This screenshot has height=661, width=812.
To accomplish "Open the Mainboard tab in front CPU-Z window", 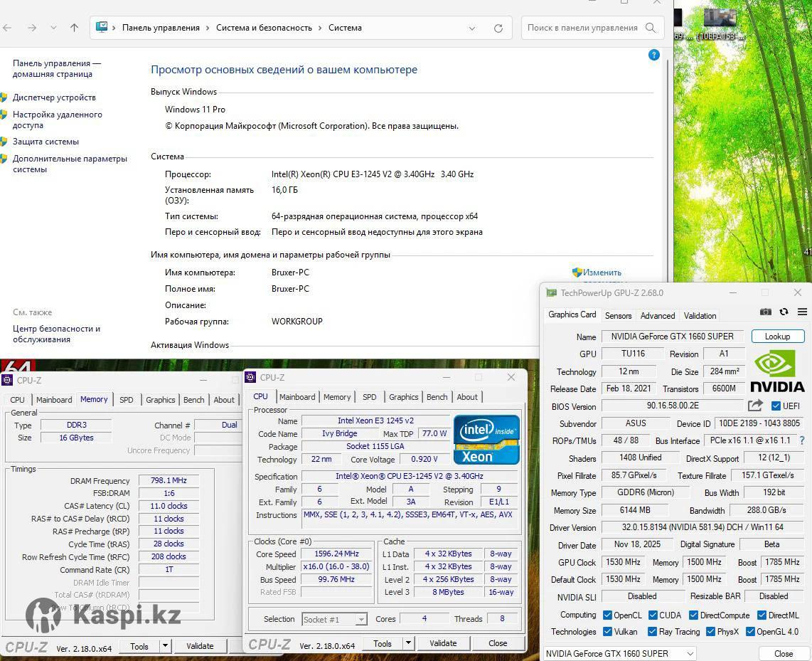I will [297, 397].
